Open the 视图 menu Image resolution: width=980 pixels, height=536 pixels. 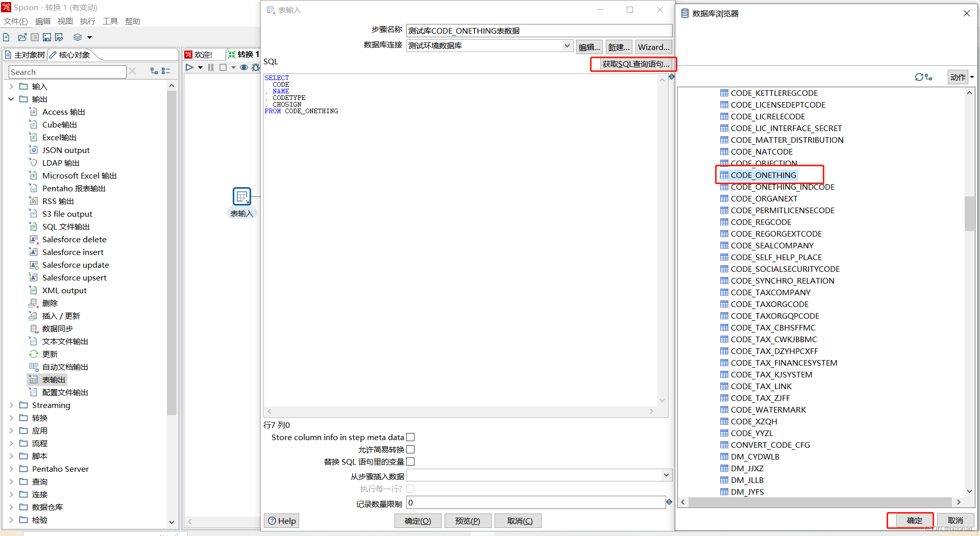click(65, 21)
